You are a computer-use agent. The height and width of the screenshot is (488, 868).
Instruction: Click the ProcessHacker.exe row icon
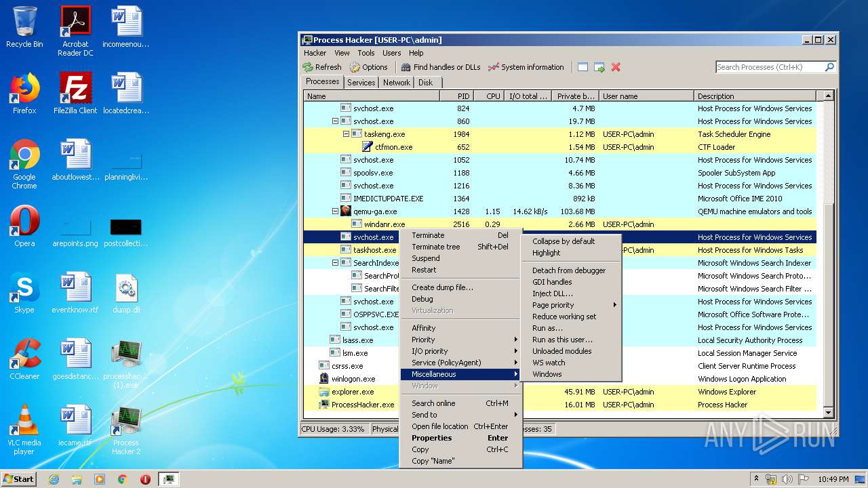(x=324, y=405)
